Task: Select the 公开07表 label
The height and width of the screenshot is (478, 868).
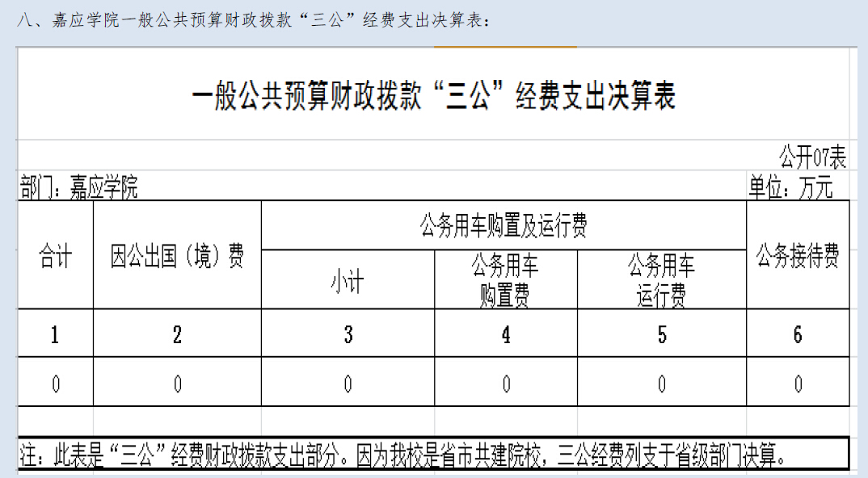Action: point(813,157)
